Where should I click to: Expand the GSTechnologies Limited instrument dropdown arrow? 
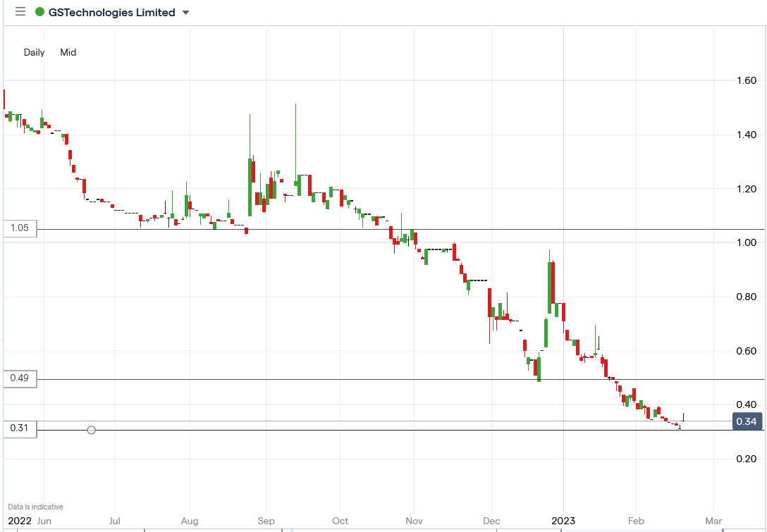click(x=186, y=13)
